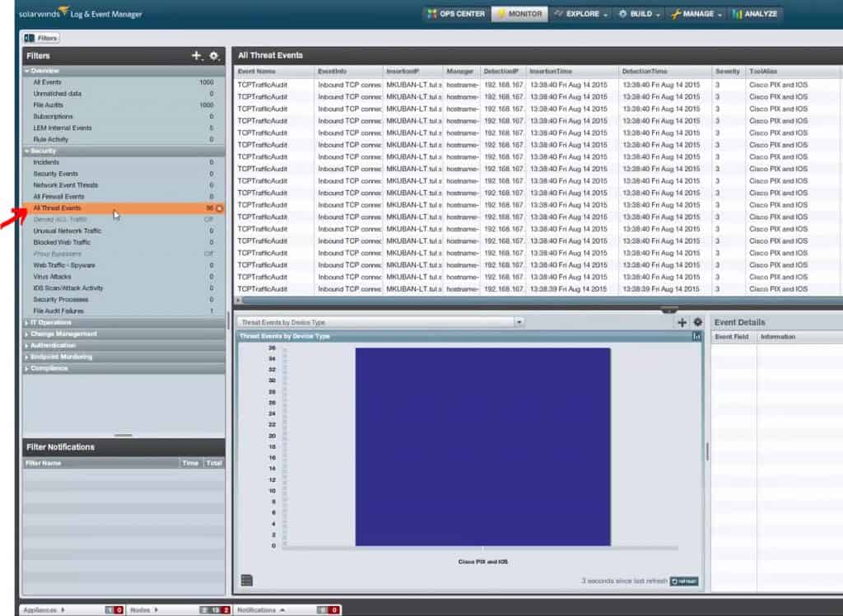This screenshot has height=616, width=843.
Task: Open the Threat Events by Device Type dropdown
Action: coord(380,322)
